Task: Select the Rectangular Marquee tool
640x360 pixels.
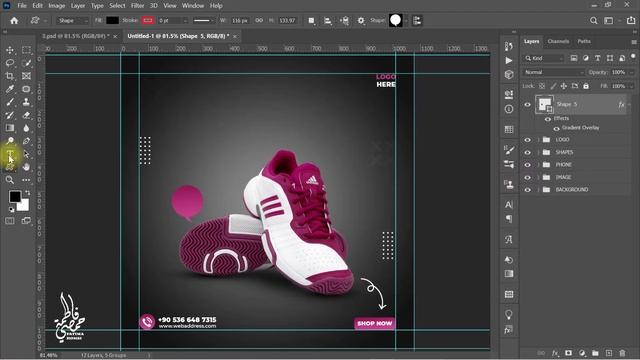Action: coord(26,50)
